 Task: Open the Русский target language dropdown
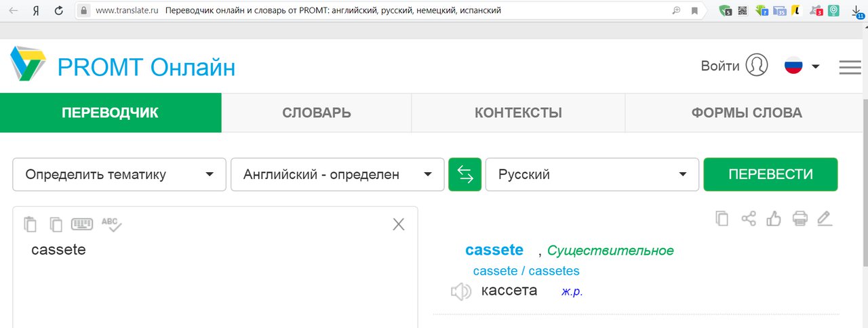[x=592, y=175]
